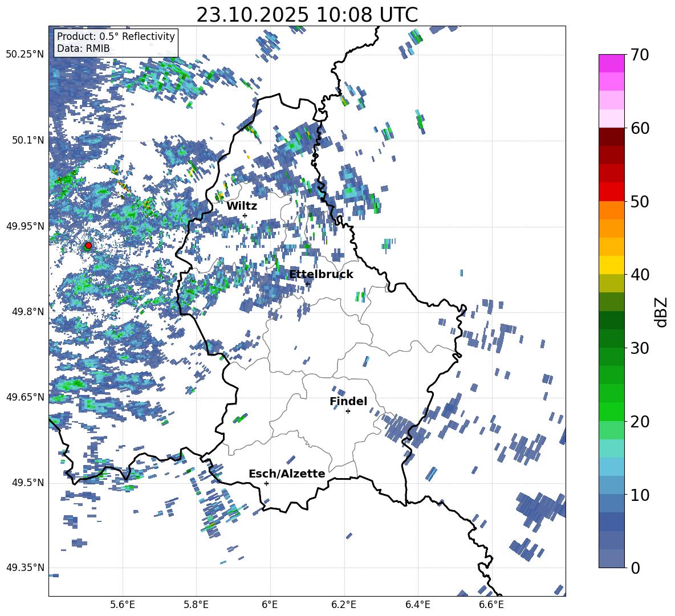Click the 30 tick label on colorbar
Viewport: 675px width, 616px height.
(639, 348)
